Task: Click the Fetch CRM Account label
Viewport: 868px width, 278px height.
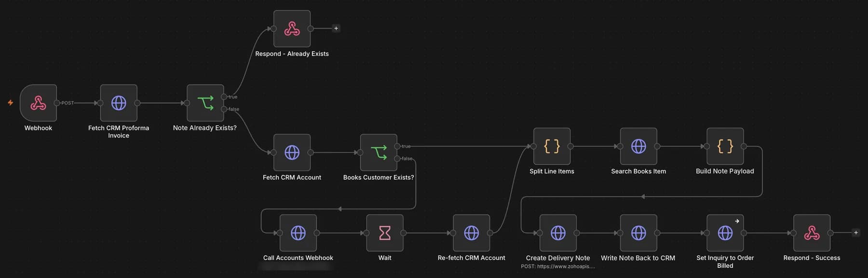Action: pos(292,178)
